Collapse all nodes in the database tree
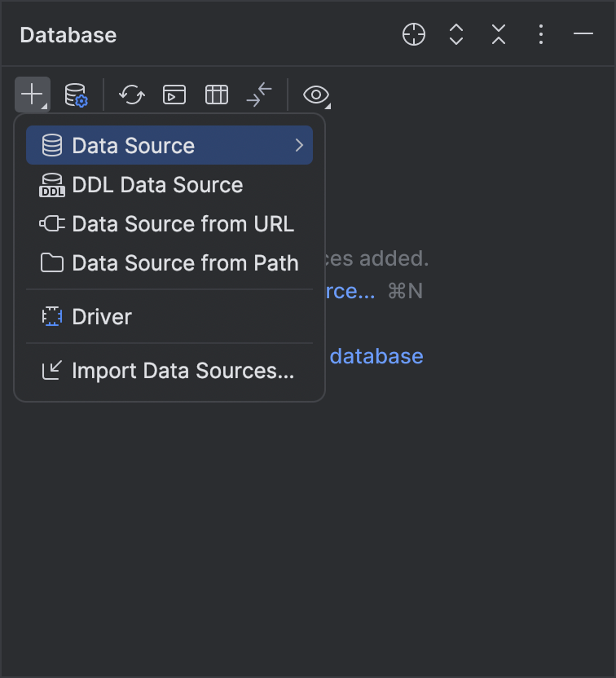616x678 pixels. point(498,34)
